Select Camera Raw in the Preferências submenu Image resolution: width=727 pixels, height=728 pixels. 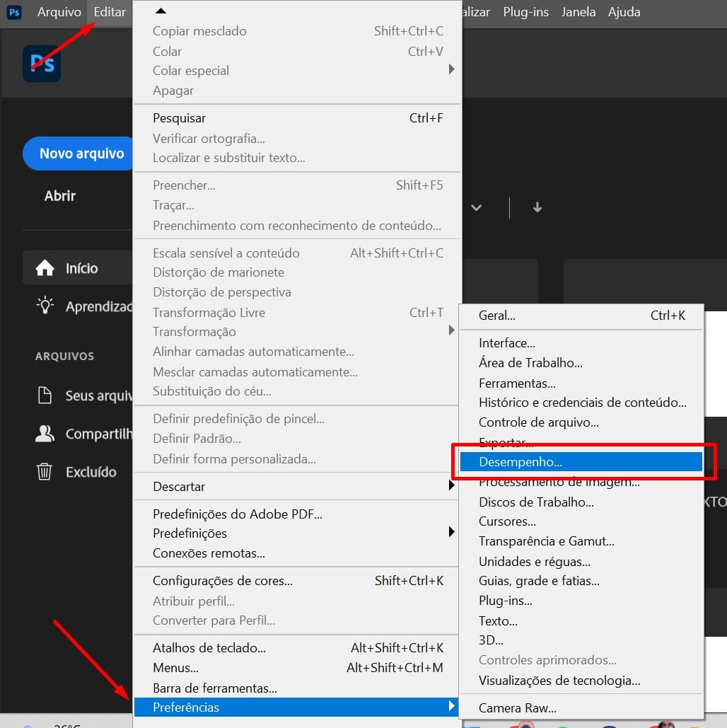[581, 707]
